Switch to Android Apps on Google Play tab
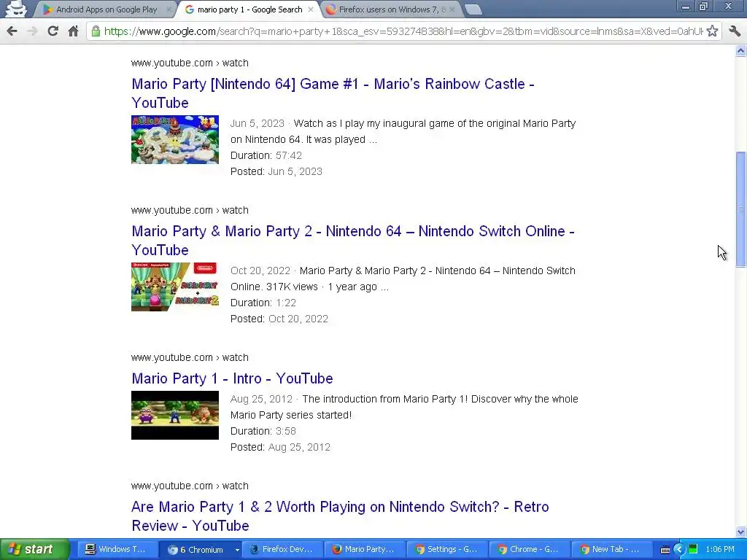Screen dimensions: 747x560 [107, 9]
